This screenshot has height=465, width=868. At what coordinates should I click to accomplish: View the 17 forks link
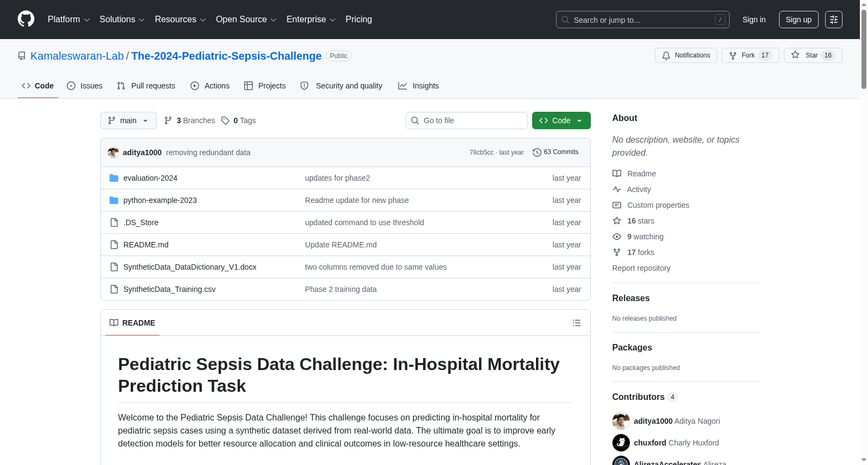click(x=634, y=252)
